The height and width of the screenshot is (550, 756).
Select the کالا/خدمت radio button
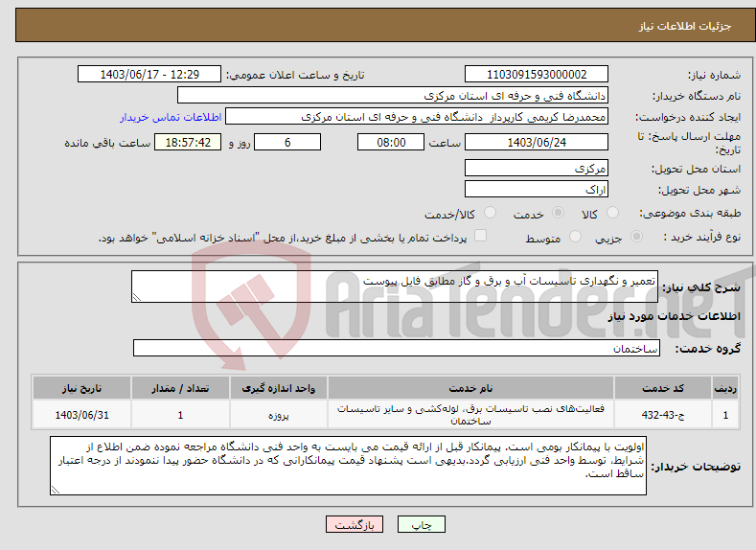click(x=490, y=213)
